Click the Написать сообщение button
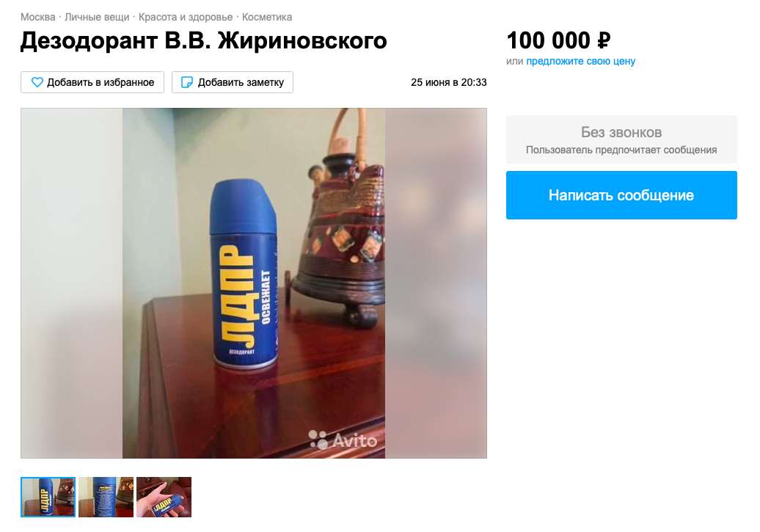760x532 pixels. (621, 195)
